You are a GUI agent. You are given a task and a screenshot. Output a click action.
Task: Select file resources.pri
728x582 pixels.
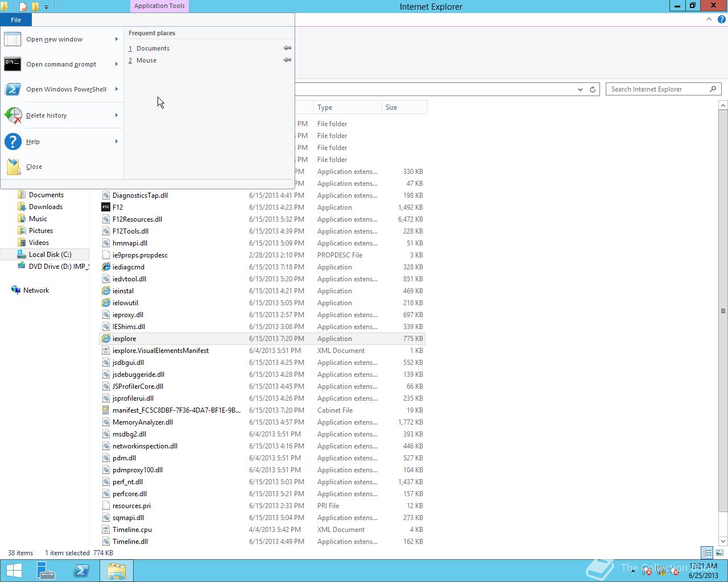[x=131, y=506]
